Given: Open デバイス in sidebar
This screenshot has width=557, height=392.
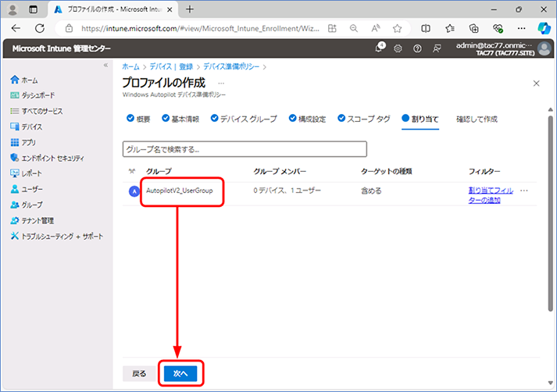Looking at the screenshot, I should [27, 127].
